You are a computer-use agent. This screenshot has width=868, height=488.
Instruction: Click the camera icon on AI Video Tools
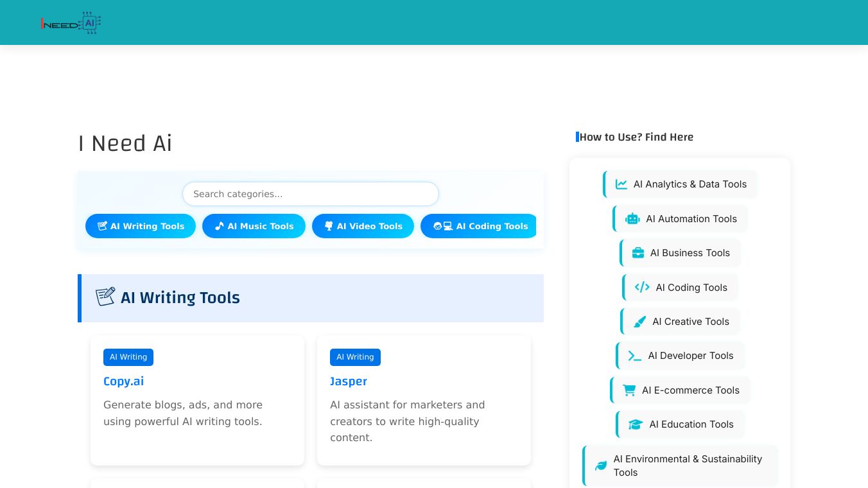[329, 226]
